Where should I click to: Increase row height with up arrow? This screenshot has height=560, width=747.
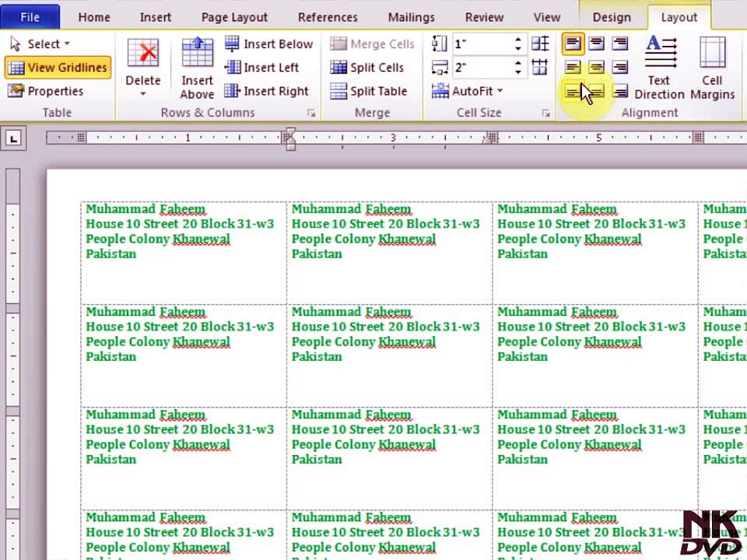(518, 39)
